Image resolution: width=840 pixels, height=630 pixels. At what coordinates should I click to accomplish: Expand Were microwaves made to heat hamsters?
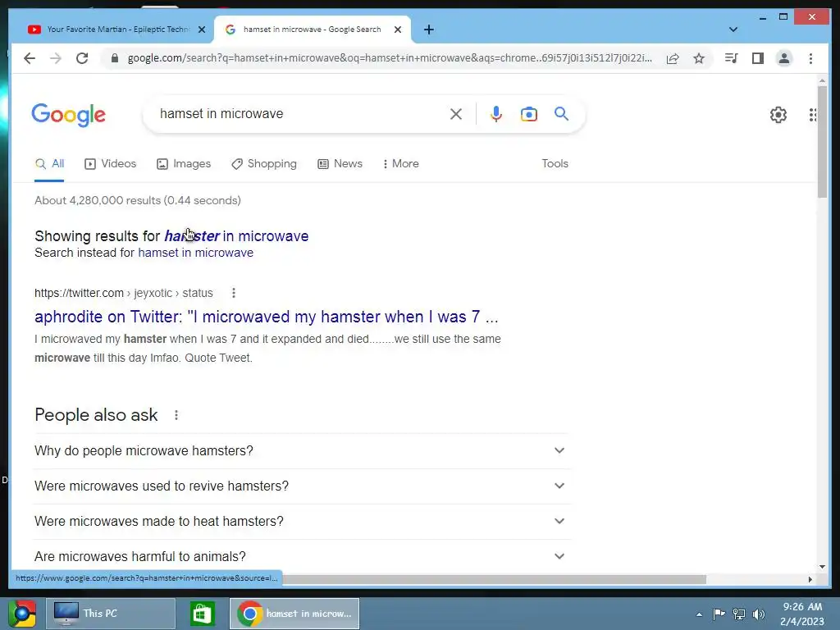click(300, 522)
